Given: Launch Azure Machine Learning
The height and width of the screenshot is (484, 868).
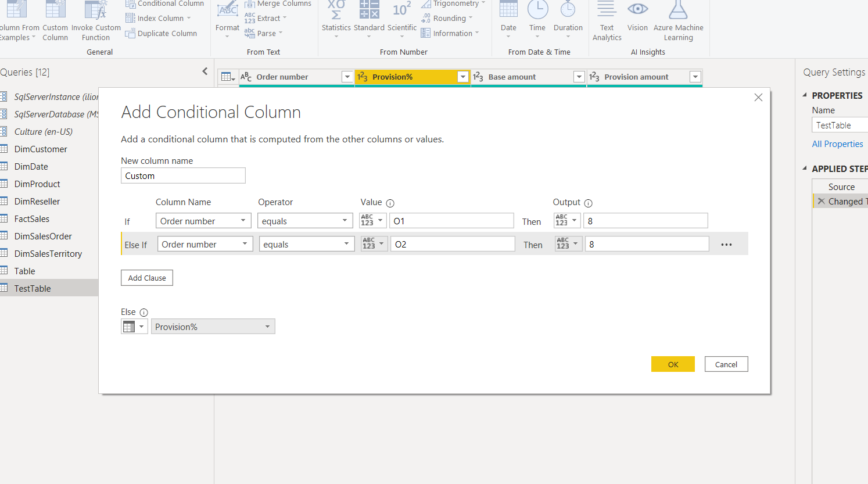Looking at the screenshot, I should [x=678, y=21].
